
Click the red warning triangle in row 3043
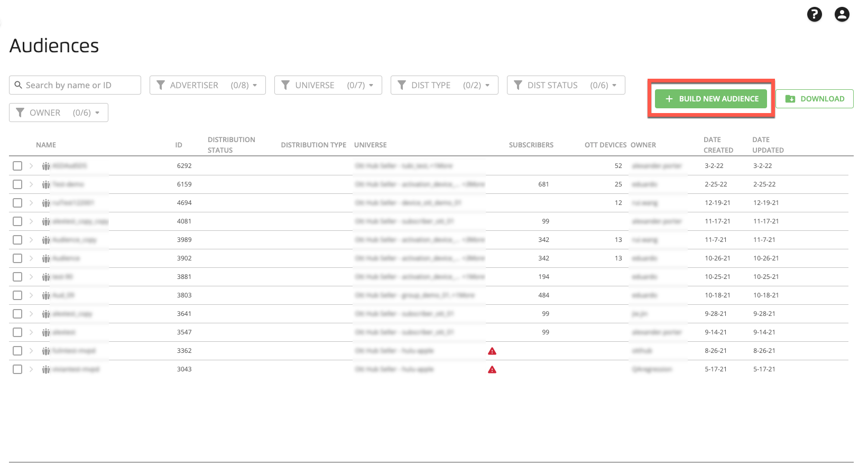coord(492,369)
